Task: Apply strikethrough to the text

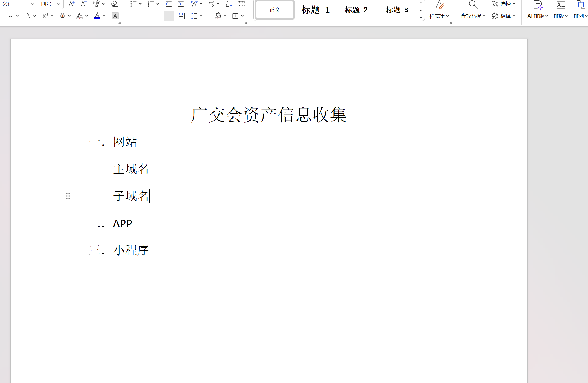Action: [x=28, y=16]
